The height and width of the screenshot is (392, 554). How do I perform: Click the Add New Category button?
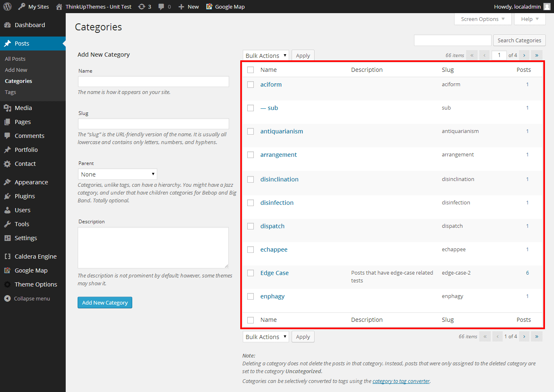pyautogui.click(x=105, y=303)
